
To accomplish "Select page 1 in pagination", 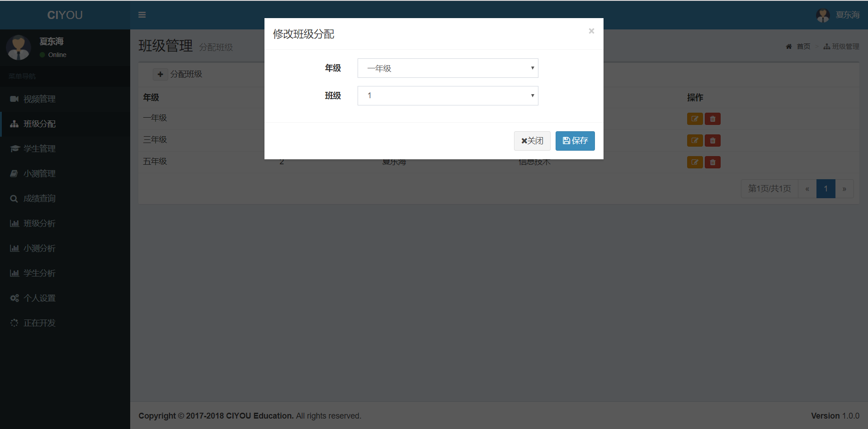I will coord(826,189).
